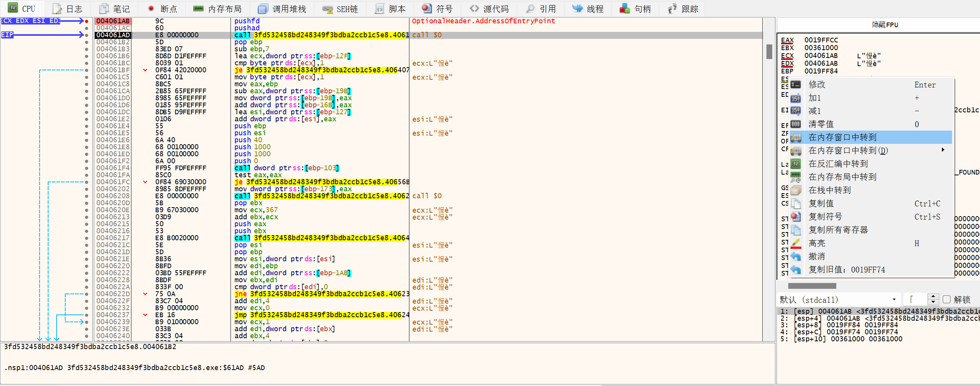Choose 复制所有寄存器 from the context menu
This screenshot has width=980, height=386.
coord(871,230)
